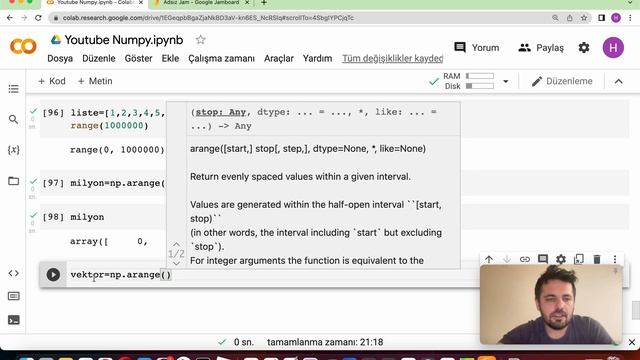Open the variables {x} panel

point(13,150)
